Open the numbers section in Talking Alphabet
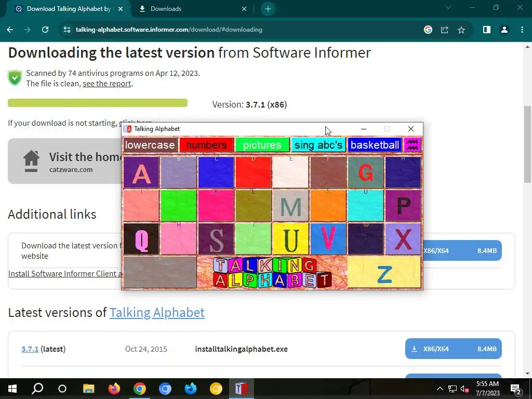This screenshot has width=532, height=399. [x=206, y=145]
